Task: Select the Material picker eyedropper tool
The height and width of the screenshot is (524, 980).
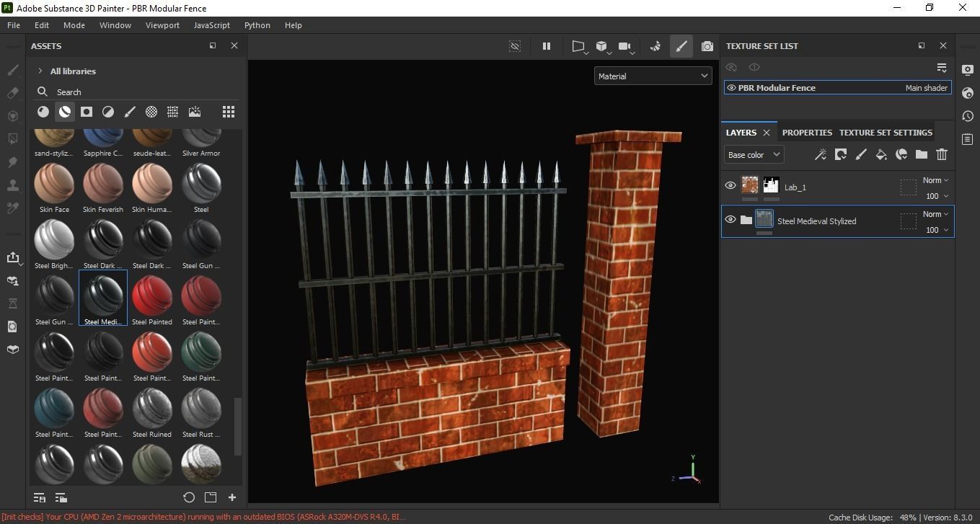Action: 12,208
